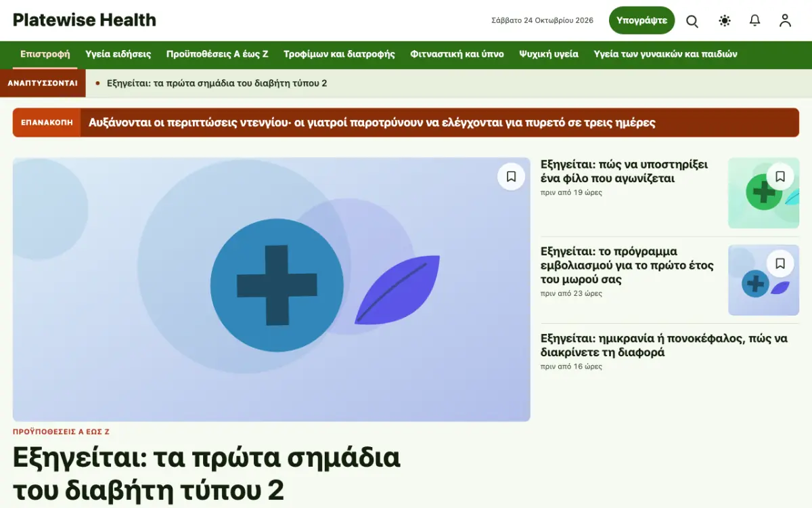This screenshot has height=508, width=812.
Task: Click the ΠΡΟΫΠΟΘΕΣΕΙΣ Α ΕΩΣ Ζ category label
Action: pos(61,431)
